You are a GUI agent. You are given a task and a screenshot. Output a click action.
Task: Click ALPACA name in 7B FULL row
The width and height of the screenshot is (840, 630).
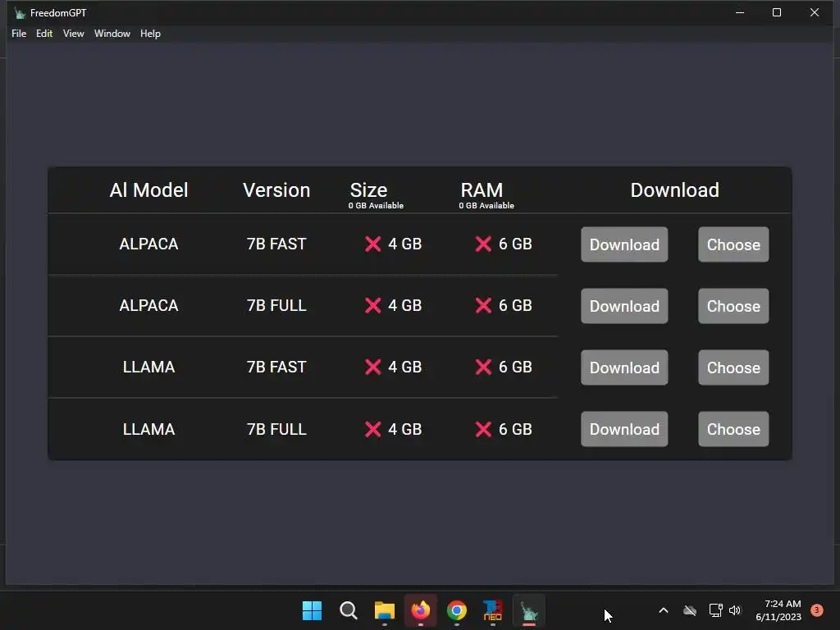pos(148,305)
